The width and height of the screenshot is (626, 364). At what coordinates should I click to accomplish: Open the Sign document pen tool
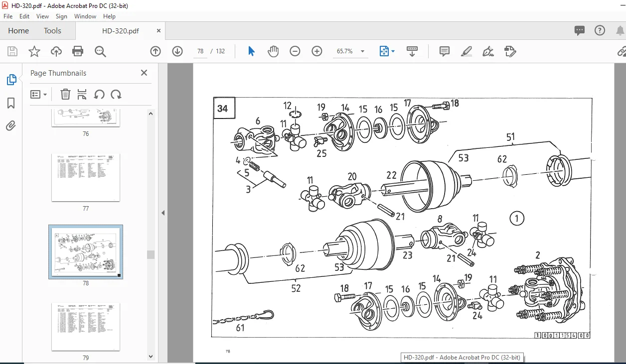488,51
